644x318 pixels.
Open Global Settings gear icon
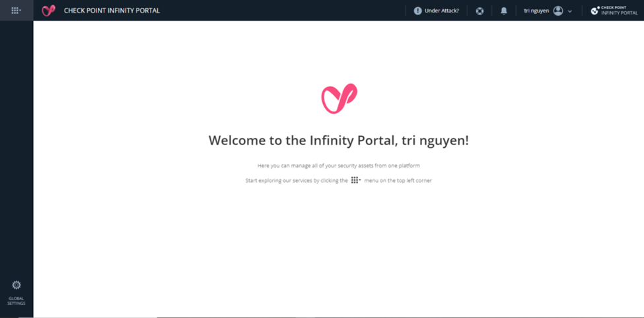point(17,285)
